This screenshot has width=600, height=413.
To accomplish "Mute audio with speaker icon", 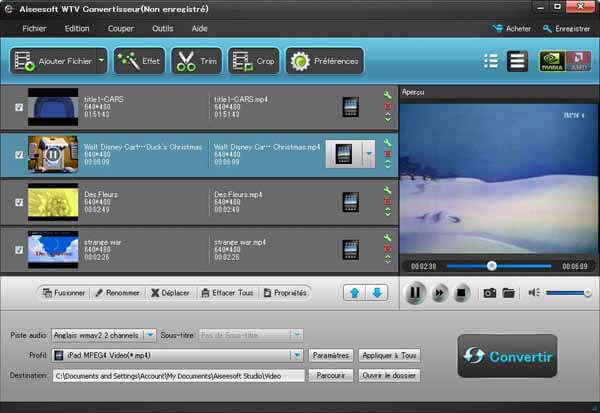I will coord(534,293).
